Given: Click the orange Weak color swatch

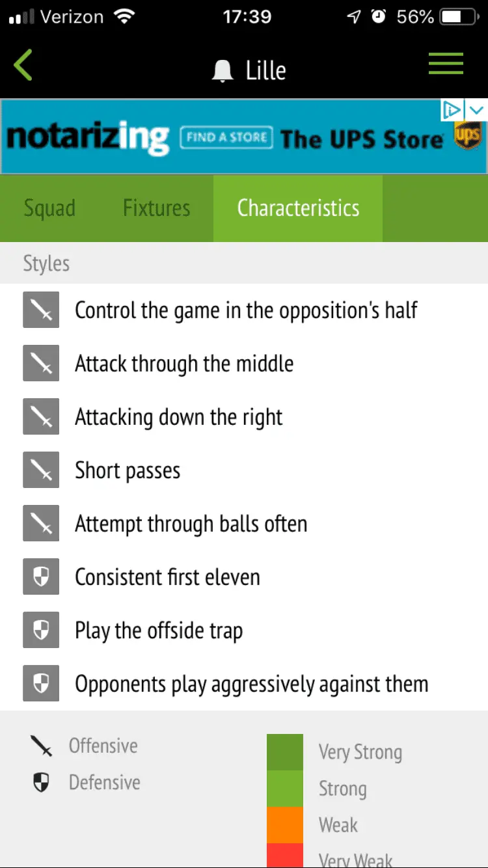Looking at the screenshot, I should pos(285,825).
